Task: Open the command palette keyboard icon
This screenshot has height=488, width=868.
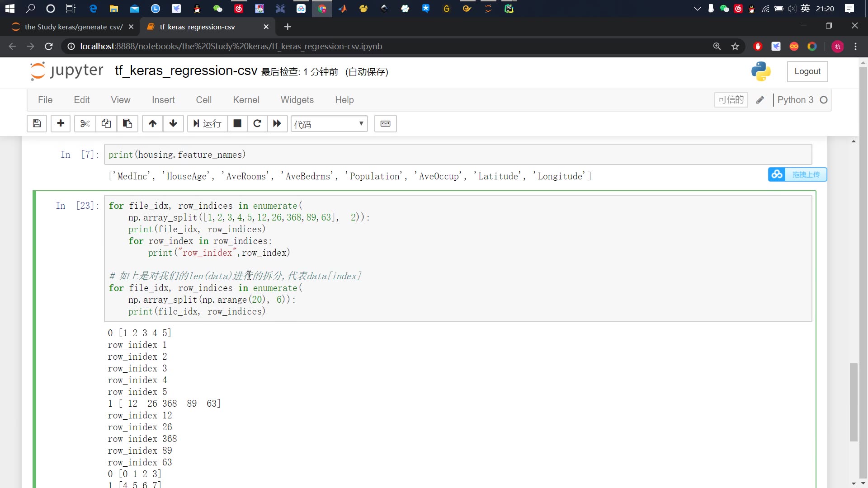Action: point(386,124)
